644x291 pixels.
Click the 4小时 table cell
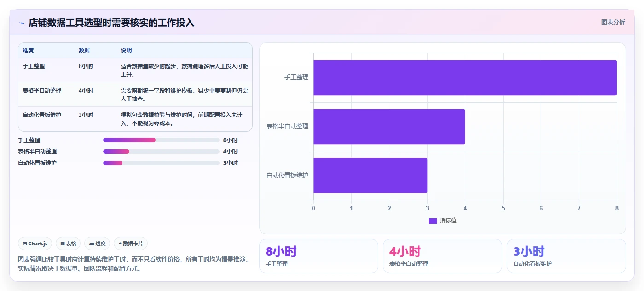(x=86, y=91)
